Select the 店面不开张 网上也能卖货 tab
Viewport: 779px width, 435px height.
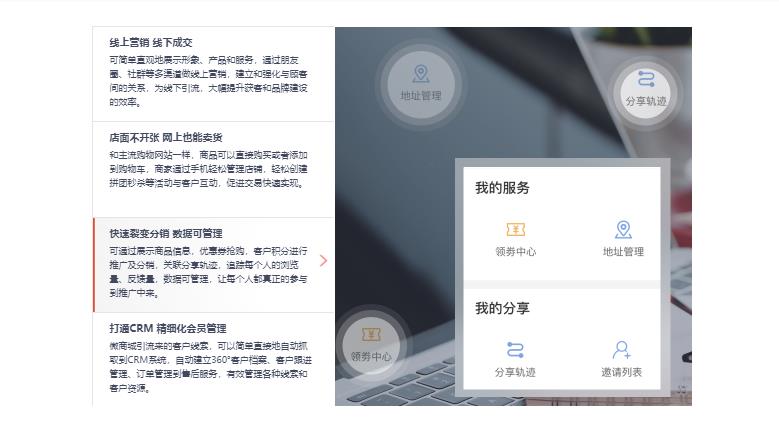[214, 169]
